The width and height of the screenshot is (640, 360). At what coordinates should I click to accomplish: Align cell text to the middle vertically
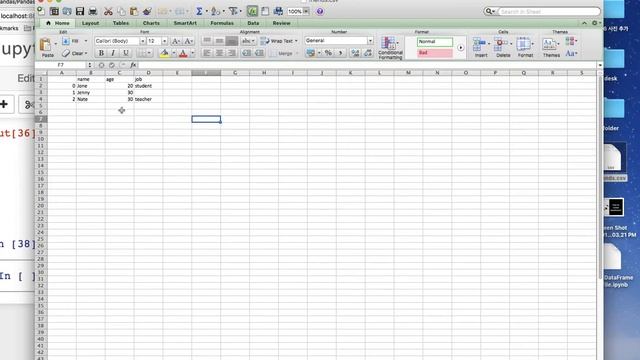point(220,41)
